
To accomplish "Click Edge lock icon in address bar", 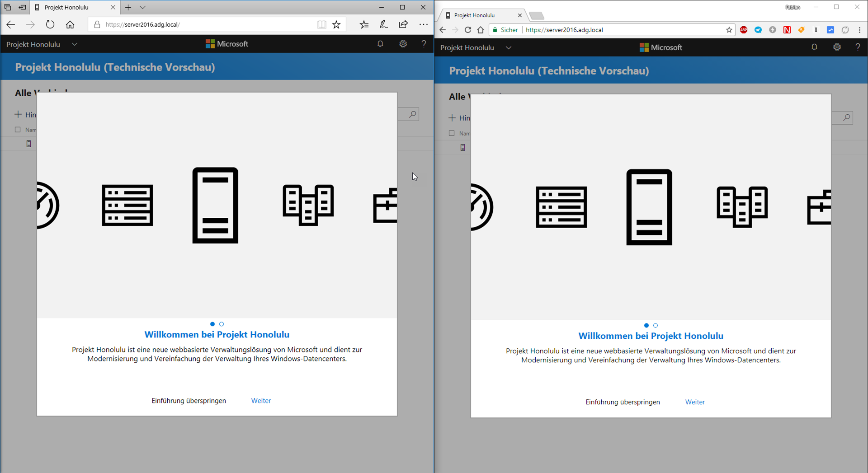I will 97,24.
